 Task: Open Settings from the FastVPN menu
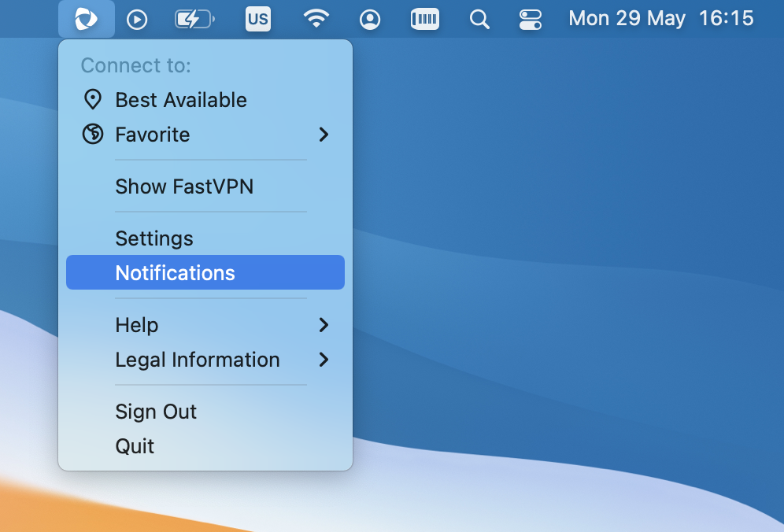click(x=205, y=238)
